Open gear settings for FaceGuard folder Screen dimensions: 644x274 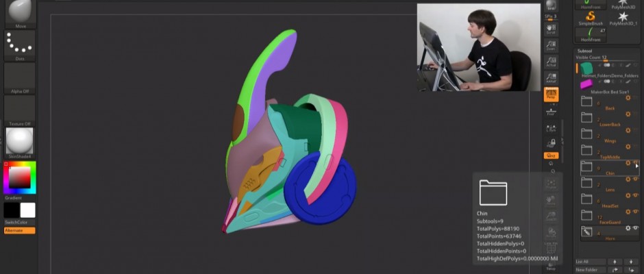click(x=628, y=212)
